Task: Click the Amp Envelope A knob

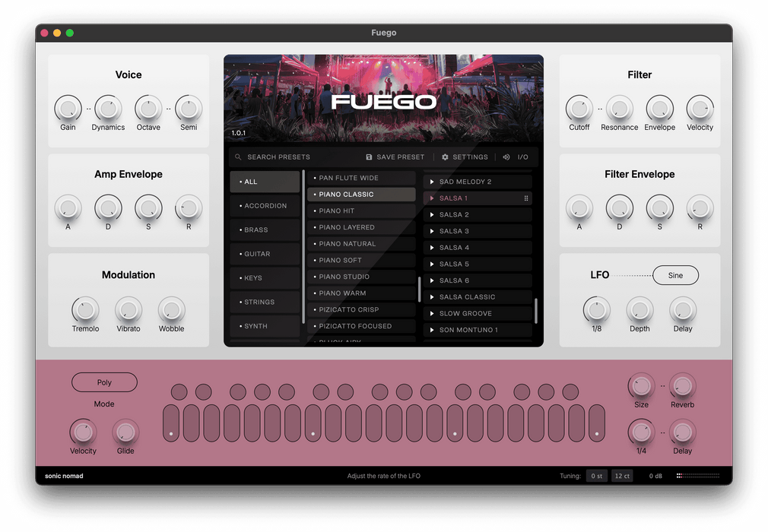Action: point(68,208)
